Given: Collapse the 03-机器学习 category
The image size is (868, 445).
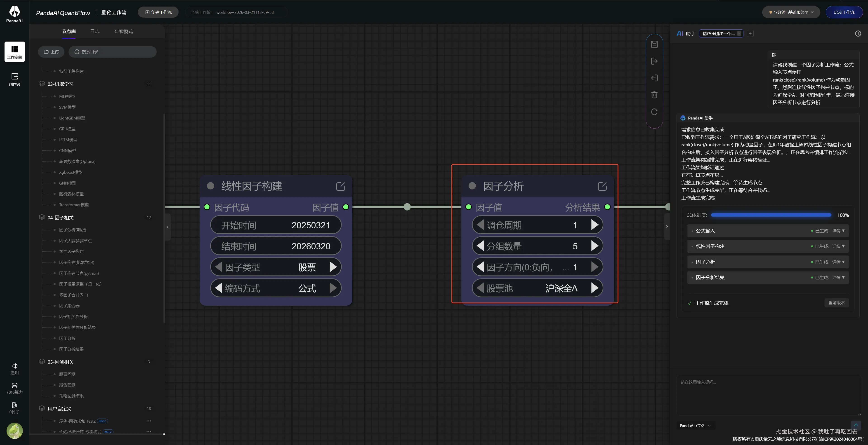Looking at the screenshot, I should point(61,84).
